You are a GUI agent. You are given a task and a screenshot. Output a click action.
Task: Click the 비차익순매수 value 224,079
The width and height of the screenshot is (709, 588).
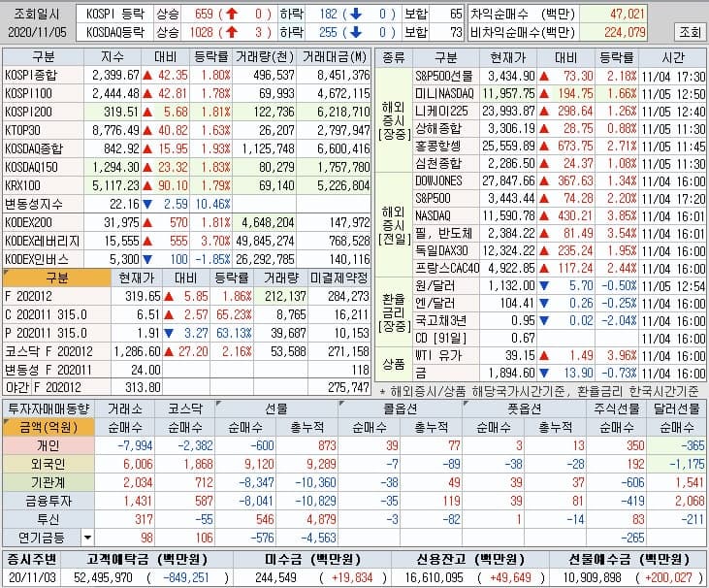tap(625, 32)
